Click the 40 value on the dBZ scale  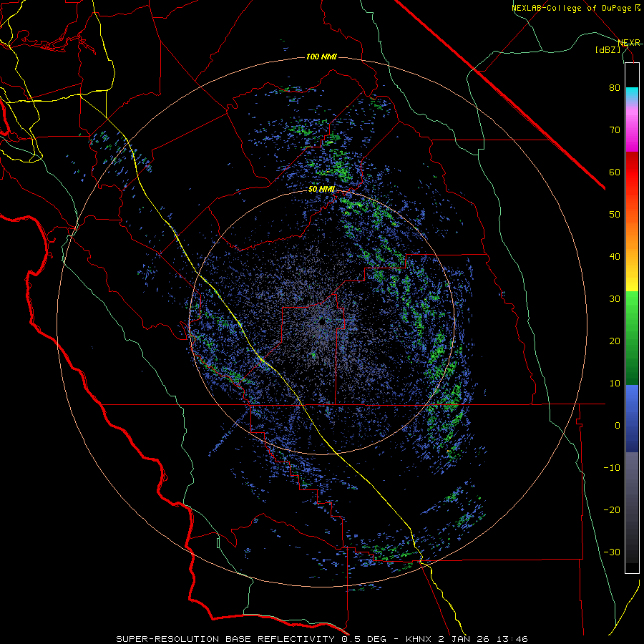[x=615, y=257]
